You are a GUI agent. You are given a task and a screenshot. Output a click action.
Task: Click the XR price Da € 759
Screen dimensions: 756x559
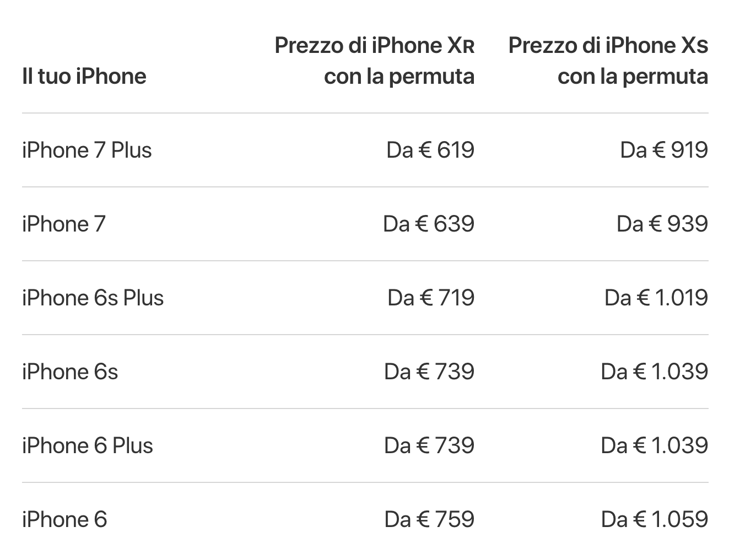(x=429, y=519)
